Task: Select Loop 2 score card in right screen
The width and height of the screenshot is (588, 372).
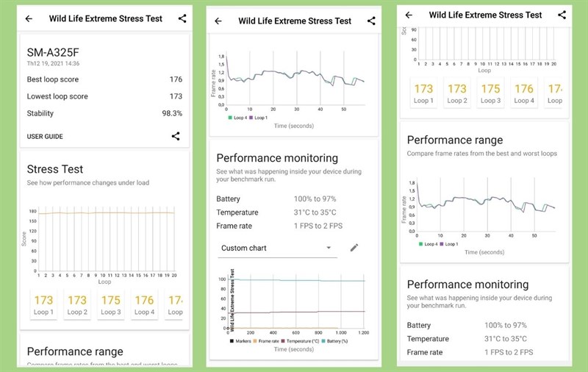Action: (x=457, y=93)
